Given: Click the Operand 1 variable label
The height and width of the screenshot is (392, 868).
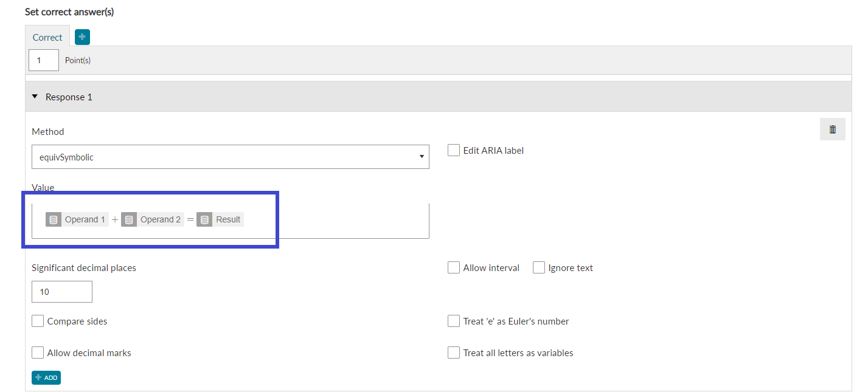Looking at the screenshot, I should tap(85, 219).
